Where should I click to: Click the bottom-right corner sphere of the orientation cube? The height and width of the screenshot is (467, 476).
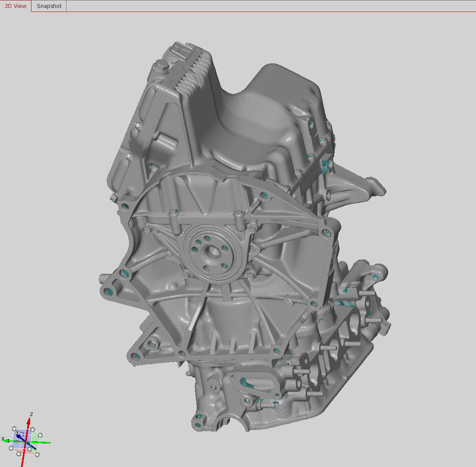point(37,455)
